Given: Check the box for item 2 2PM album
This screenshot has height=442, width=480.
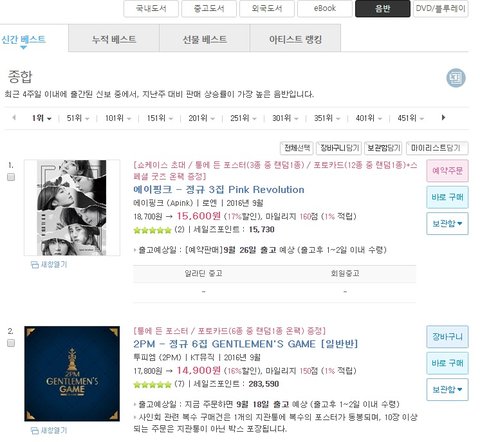Looking at the screenshot, I should point(11,343).
